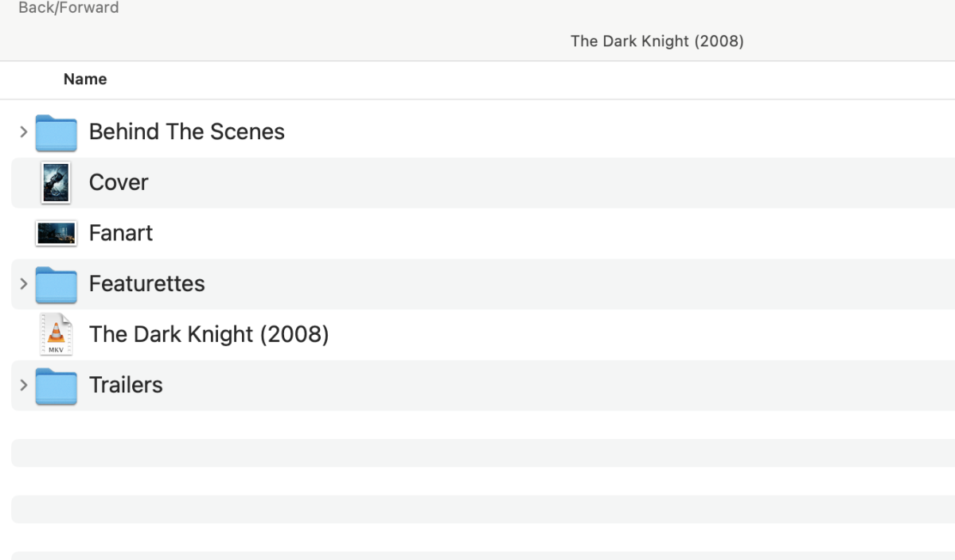Select the VLC MKV file icon
Image resolution: width=955 pixels, height=560 pixels.
[x=56, y=334]
